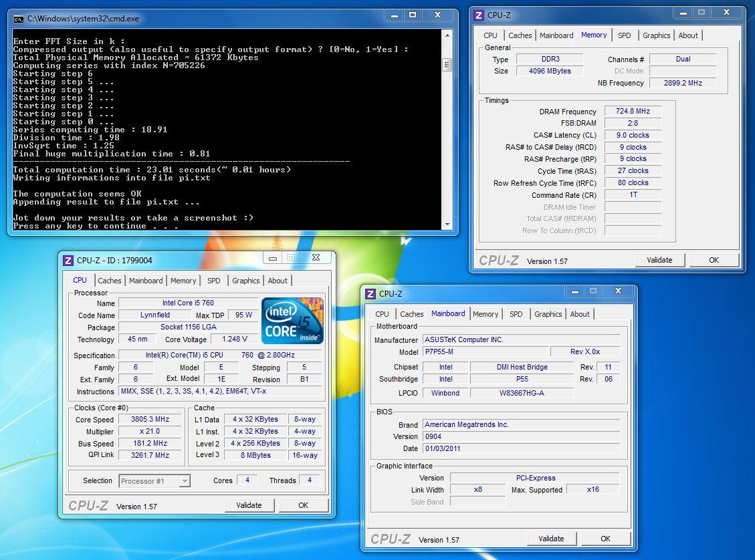Open the Processor #1 selection dropdown
Image resolution: width=755 pixels, height=560 pixels.
point(154,480)
